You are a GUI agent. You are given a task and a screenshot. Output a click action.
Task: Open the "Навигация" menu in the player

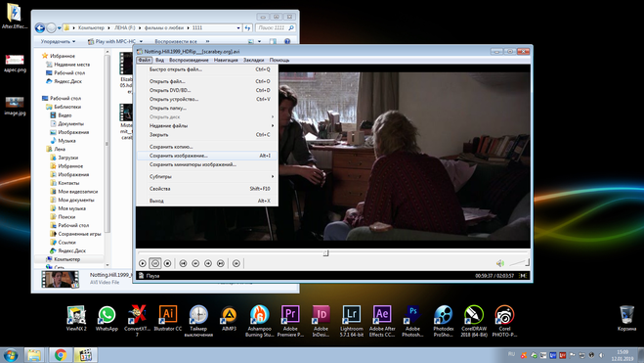(x=226, y=60)
